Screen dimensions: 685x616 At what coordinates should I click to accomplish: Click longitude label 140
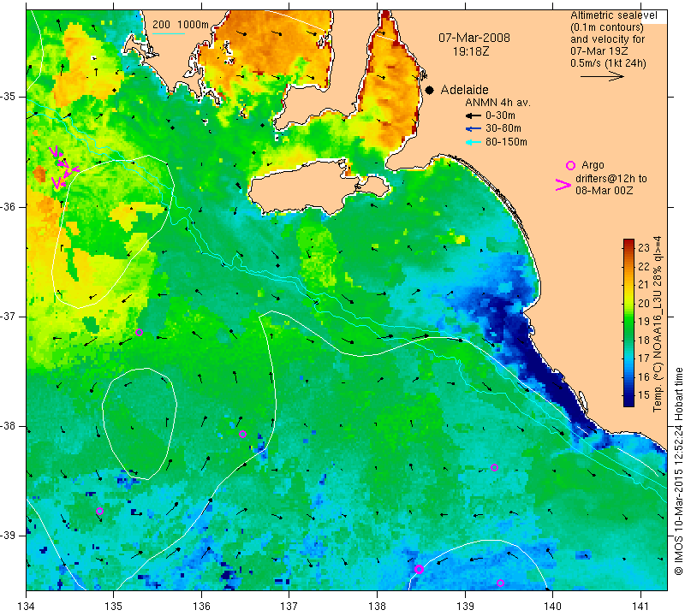552,606
